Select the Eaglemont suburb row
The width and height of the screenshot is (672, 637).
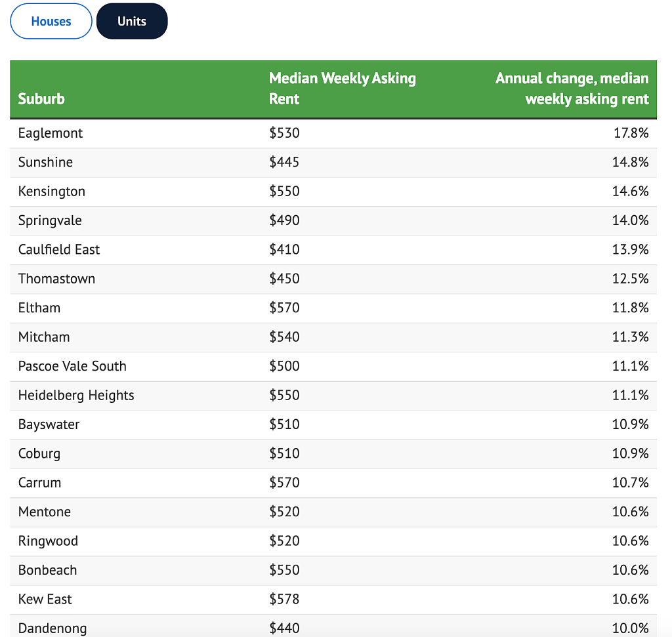(333, 133)
